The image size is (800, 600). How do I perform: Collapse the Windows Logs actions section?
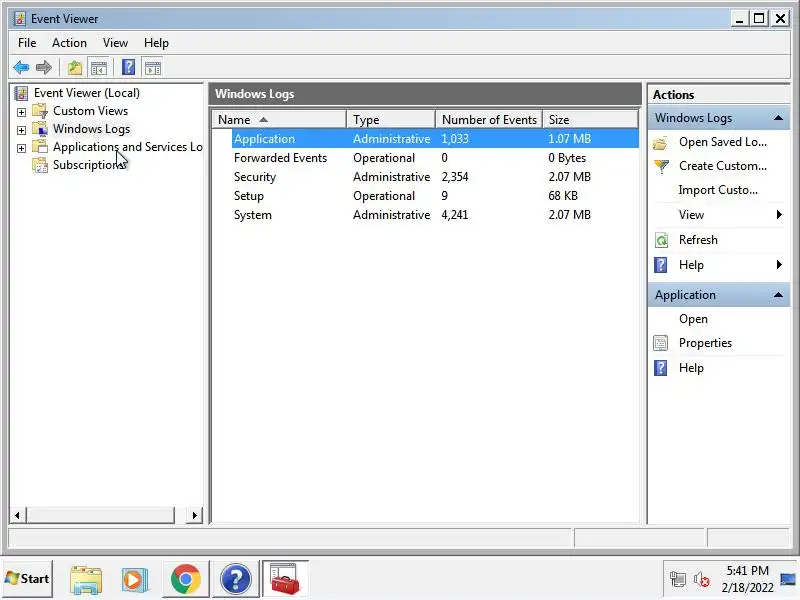(778, 118)
